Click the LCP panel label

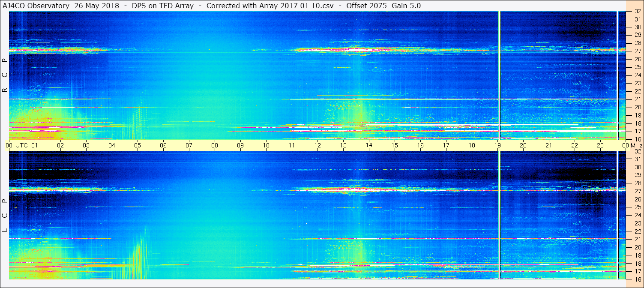point(5,216)
